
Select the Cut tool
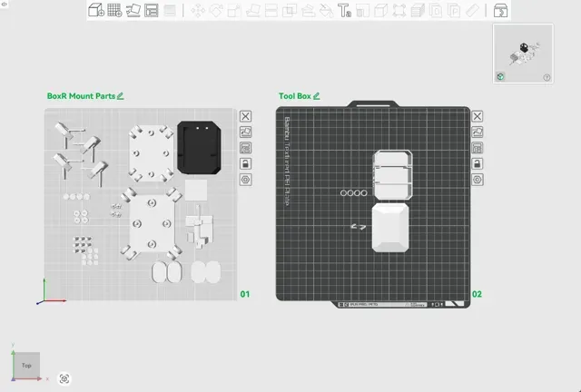coord(271,10)
